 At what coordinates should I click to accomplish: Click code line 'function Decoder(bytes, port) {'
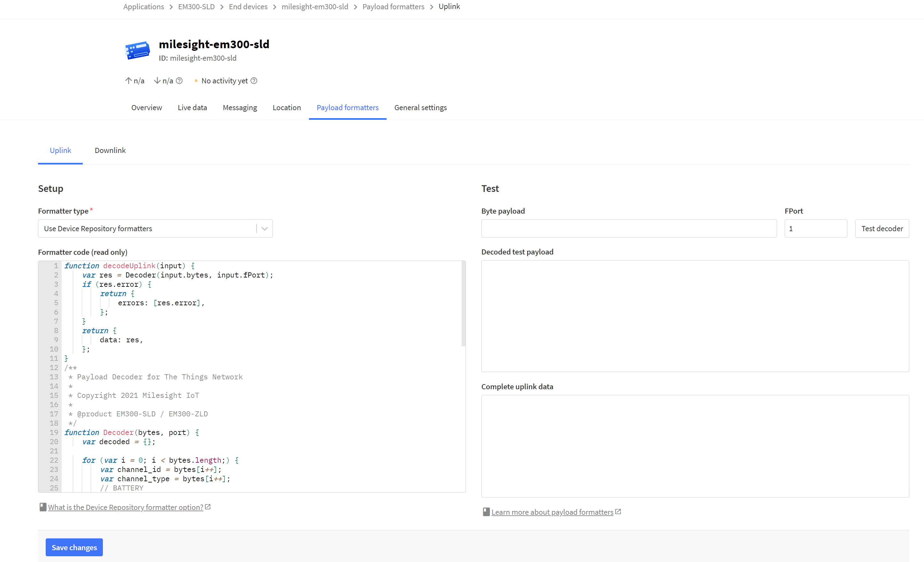point(132,432)
